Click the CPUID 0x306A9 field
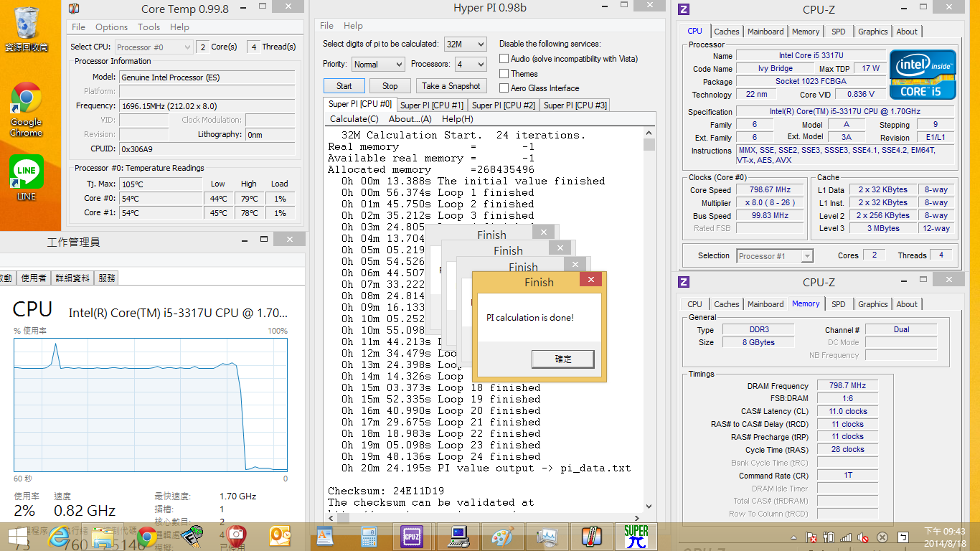 [207, 149]
